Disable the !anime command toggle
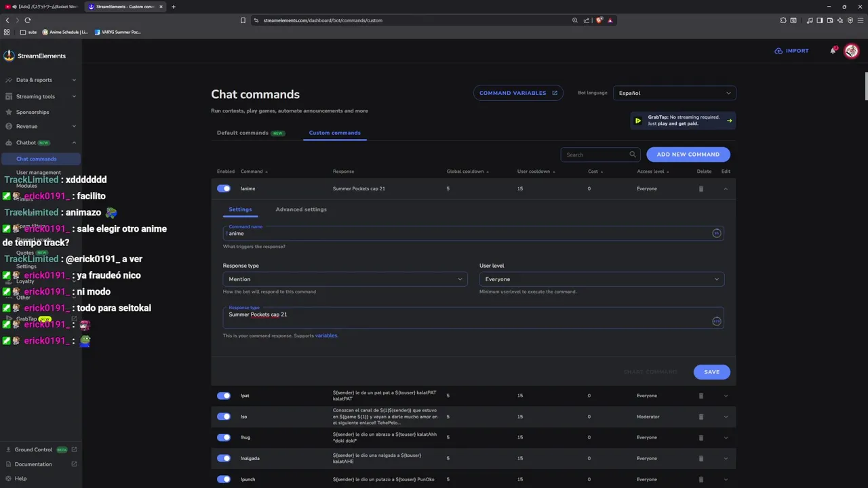This screenshot has height=488, width=868. pos(224,188)
